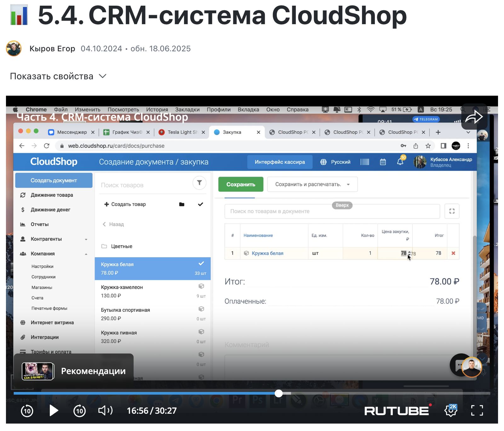Toggle the Chrome side panel icon
This screenshot has height=431, width=504.
click(444, 146)
